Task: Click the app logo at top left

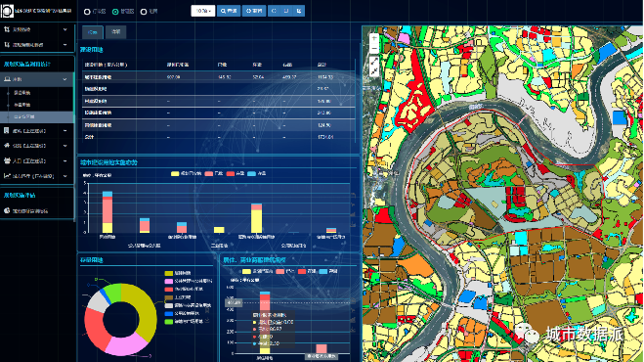Action: [x=7, y=11]
